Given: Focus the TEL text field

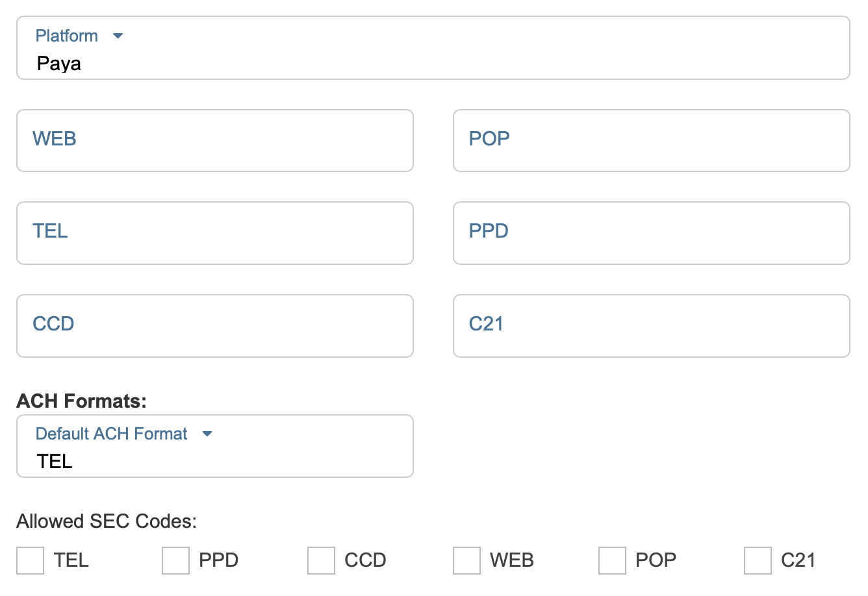Looking at the screenshot, I should point(215,233).
